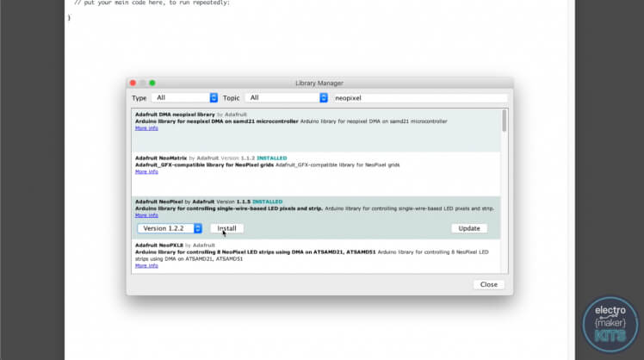Click the green zoom dot of Library Manager

152,83
